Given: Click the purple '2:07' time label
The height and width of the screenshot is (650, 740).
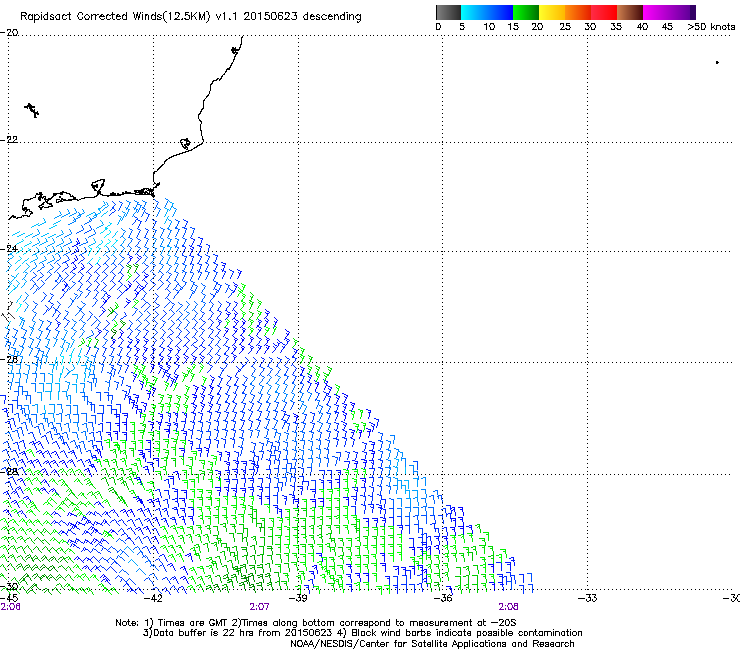Looking at the screenshot, I should click(259, 607).
